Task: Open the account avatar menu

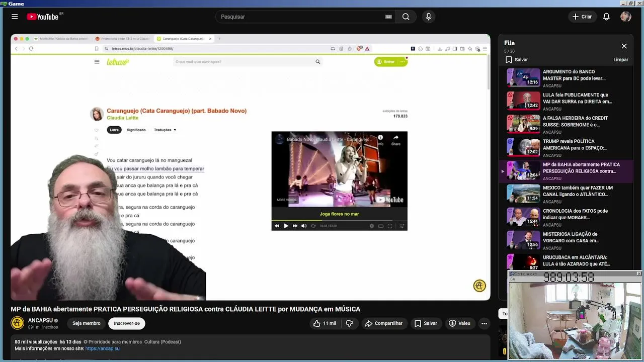Action: pos(626,17)
